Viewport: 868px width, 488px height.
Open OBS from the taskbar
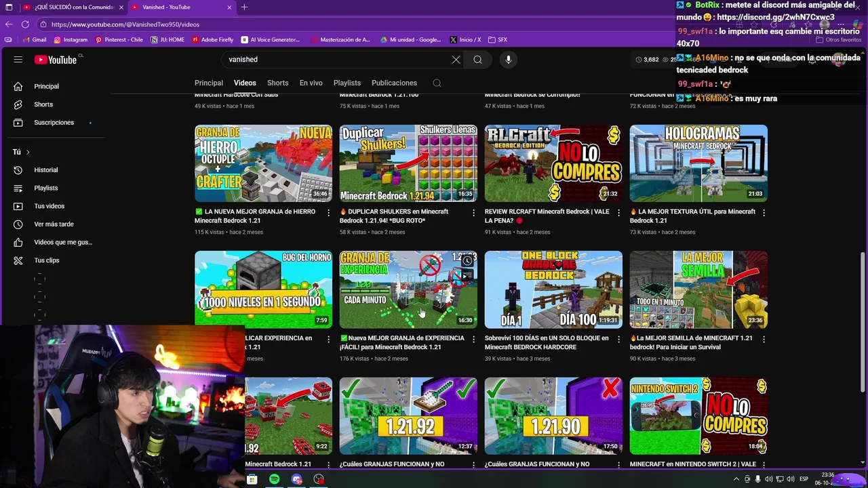[x=319, y=479]
